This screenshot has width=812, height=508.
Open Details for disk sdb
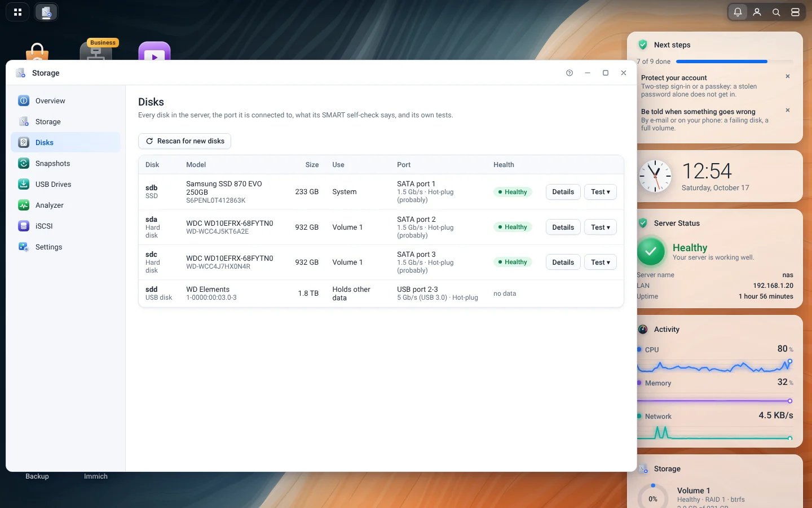563,192
